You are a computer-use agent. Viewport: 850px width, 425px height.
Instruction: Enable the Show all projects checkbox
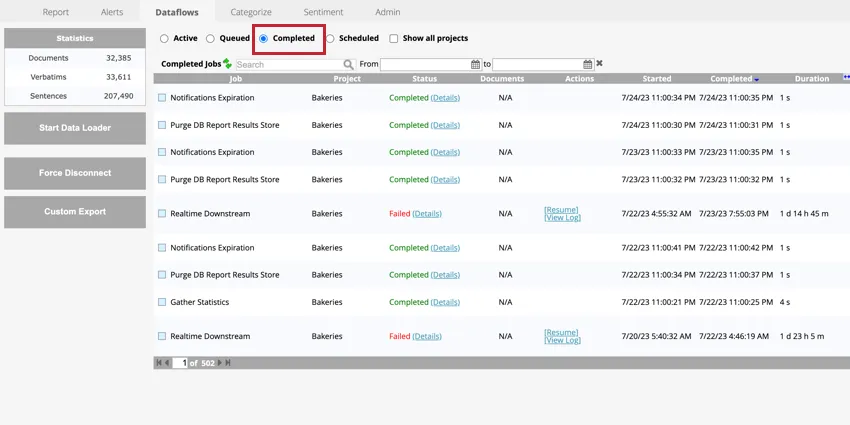pyautogui.click(x=393, y=39)
